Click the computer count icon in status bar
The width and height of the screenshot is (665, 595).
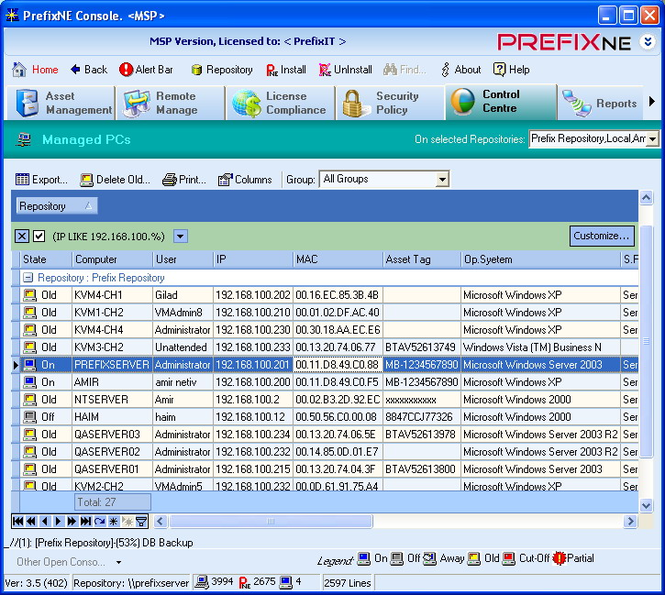(201, 582)
